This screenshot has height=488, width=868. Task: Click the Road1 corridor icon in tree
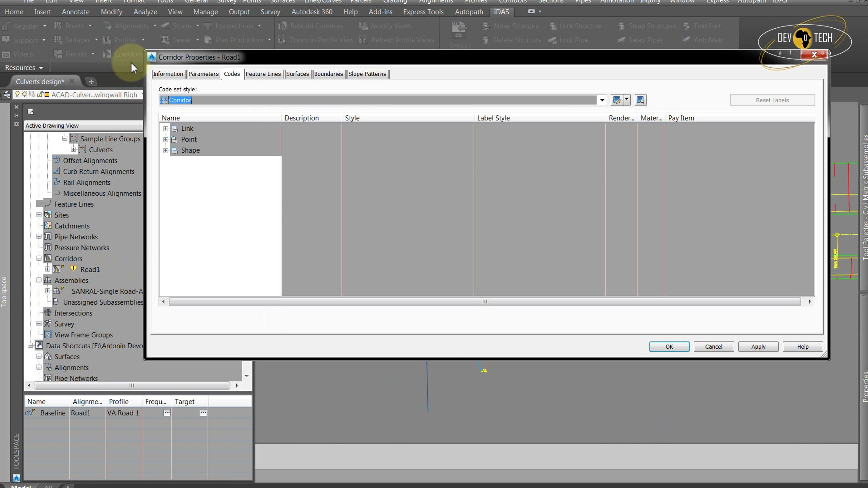tap(57, 269)
